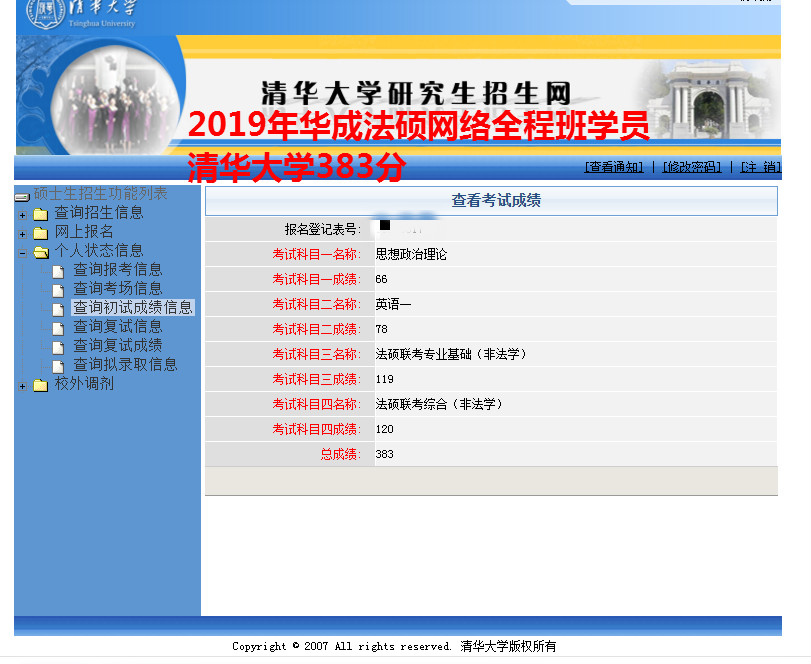
Task: Click score 78 for subject two
Action: point(381,329)
